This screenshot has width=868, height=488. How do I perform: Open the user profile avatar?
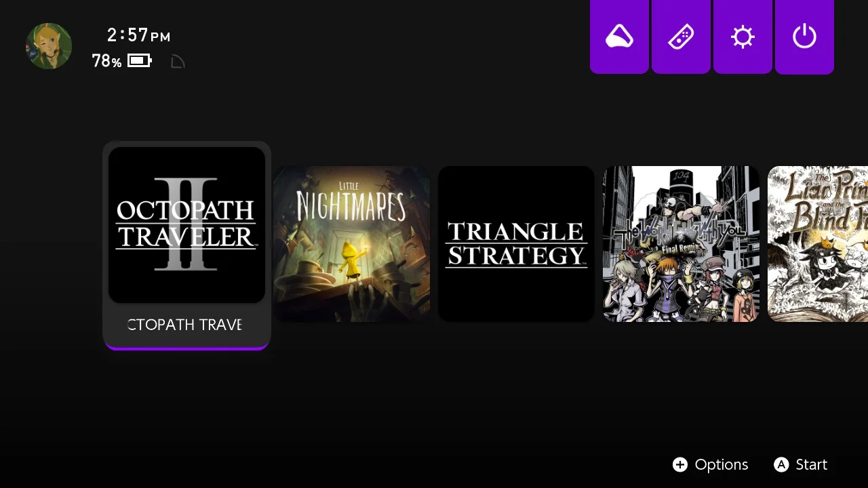49,46
